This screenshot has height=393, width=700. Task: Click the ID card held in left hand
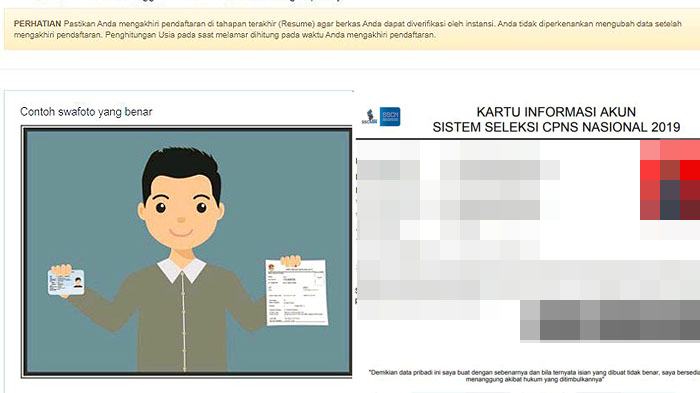[x=67, y=282]
